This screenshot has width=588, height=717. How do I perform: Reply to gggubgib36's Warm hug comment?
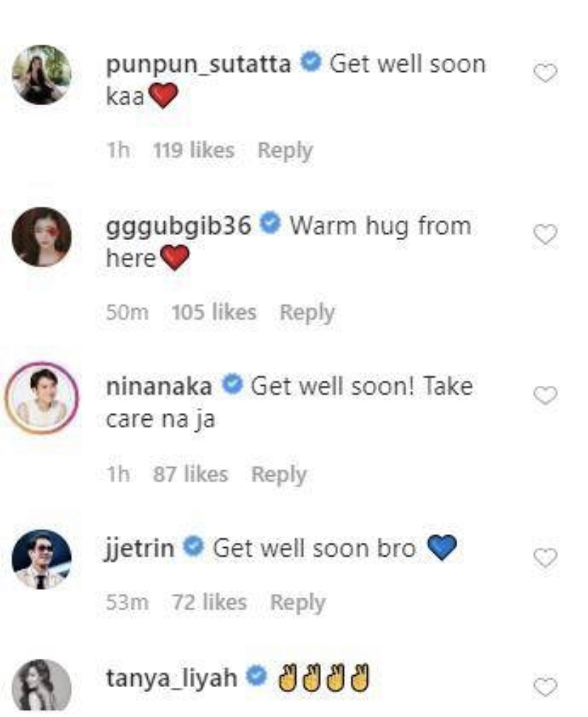pyautogui.click(x=307, y=313)
